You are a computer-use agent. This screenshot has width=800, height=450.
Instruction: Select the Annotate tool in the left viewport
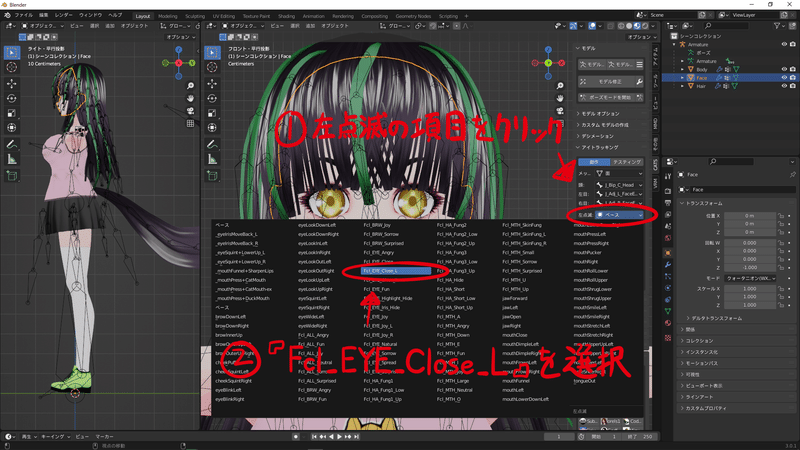pyautogui.click(x=12, y=144)
